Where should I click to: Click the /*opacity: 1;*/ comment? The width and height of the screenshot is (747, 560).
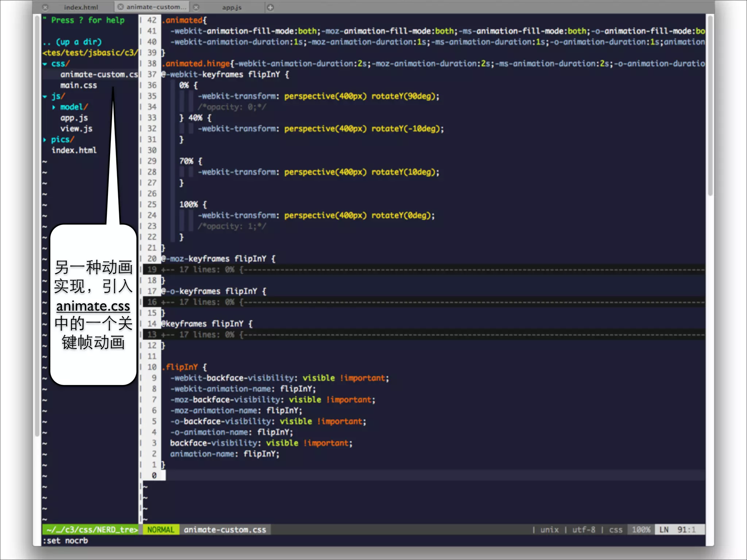232,226
